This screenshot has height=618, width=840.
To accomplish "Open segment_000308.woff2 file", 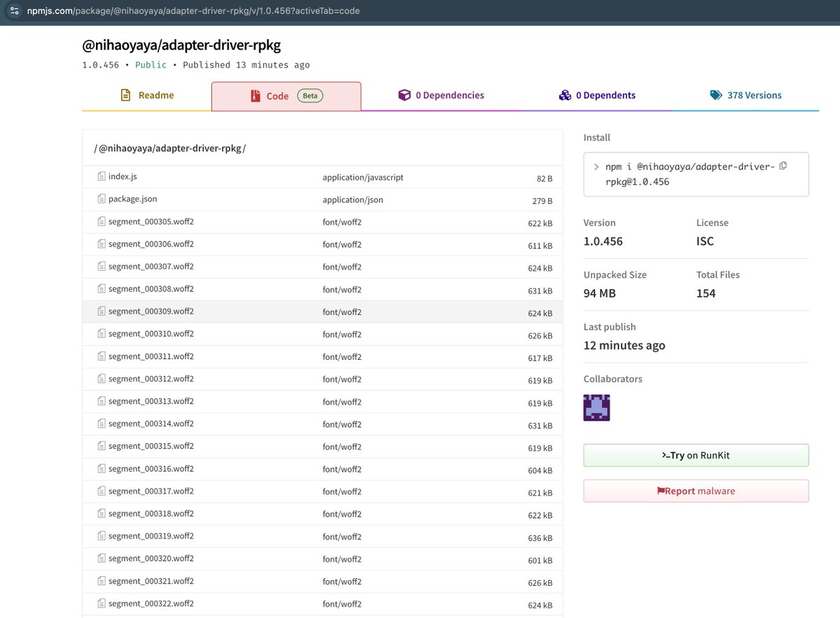I will click(x=151, y=289).
